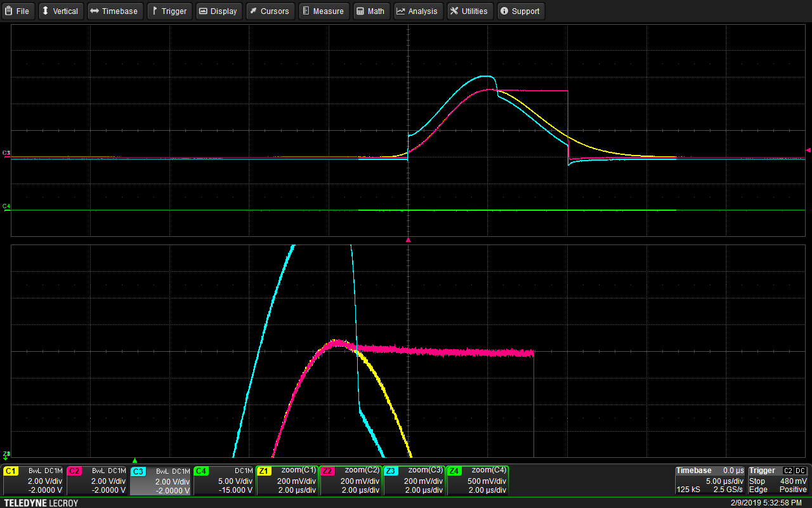
Task: Click the Timebase menu icon
Action: pos(95,11)
